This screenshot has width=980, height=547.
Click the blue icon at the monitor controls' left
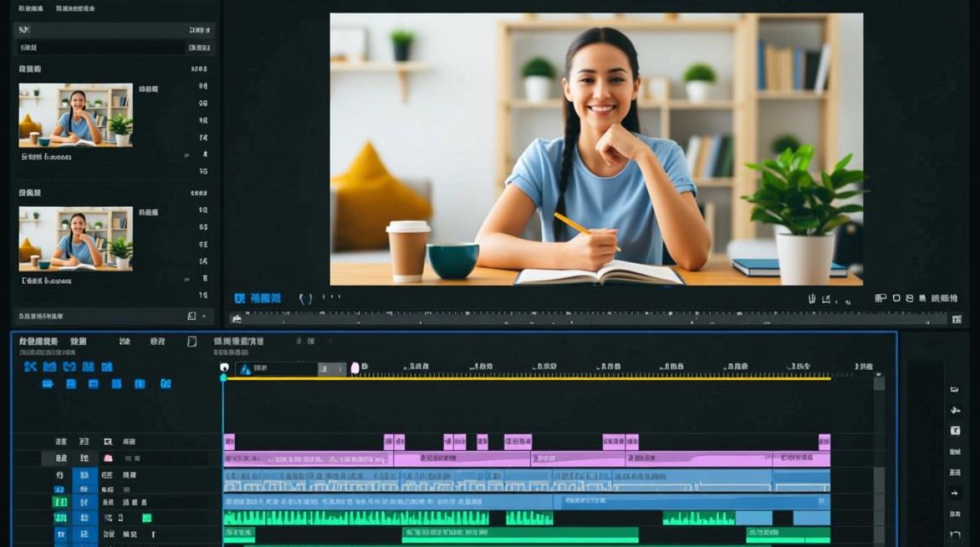click(239, 298)
